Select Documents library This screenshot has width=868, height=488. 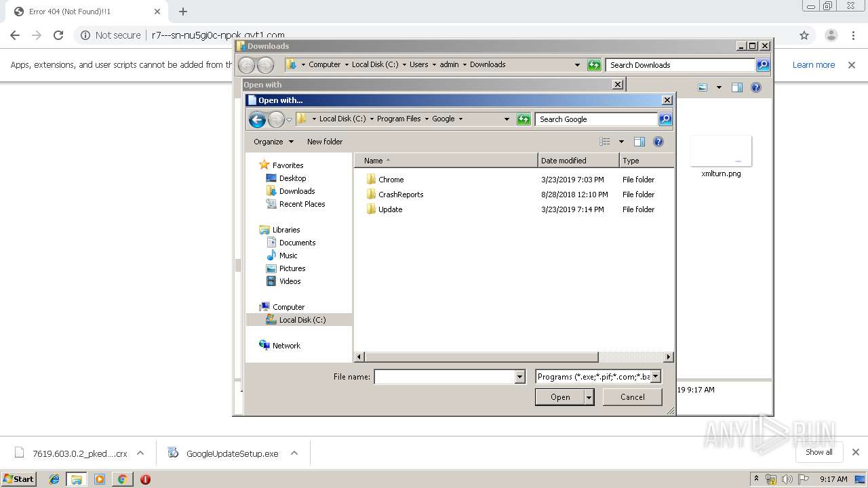297,243
